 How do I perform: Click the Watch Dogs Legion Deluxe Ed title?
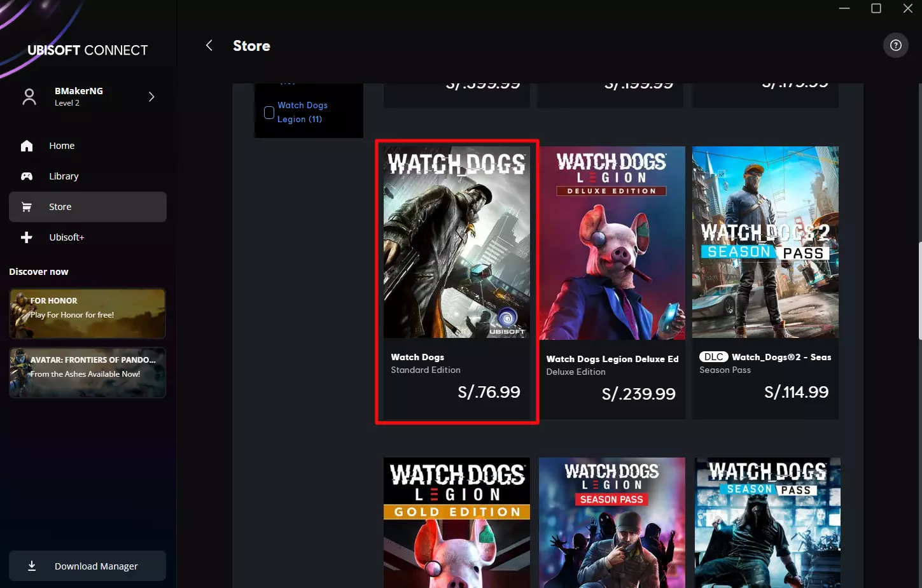click(x=612, y=359)
